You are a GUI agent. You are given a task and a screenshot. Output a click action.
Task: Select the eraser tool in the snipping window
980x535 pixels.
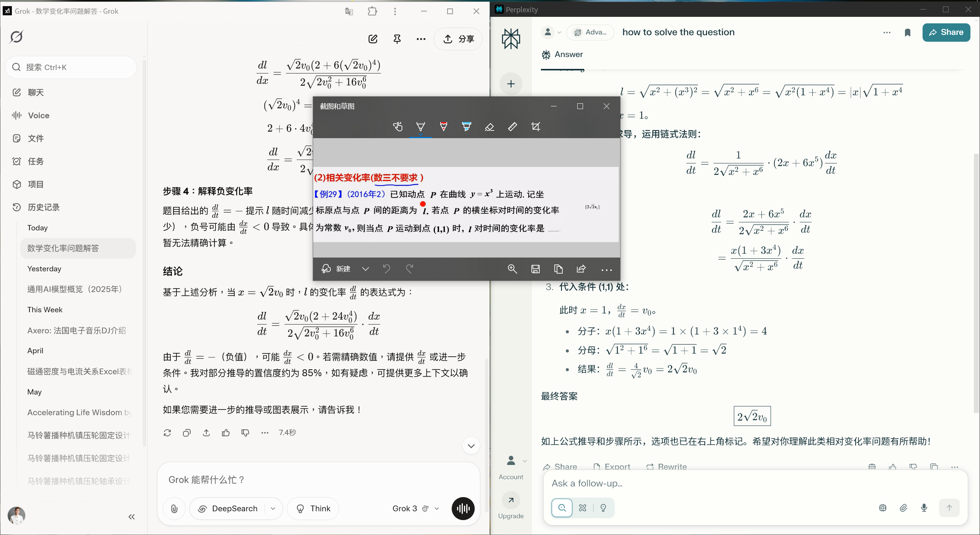point(489,127)
